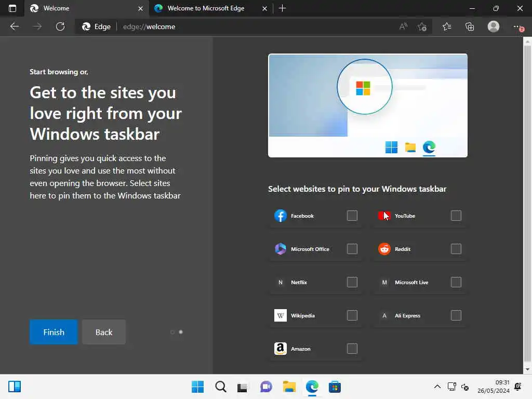Image resolution: width=532 pixels, height=399 pixels.
Task: Click the Microsoft Office logo icon
Action: [x=280, y=249]
